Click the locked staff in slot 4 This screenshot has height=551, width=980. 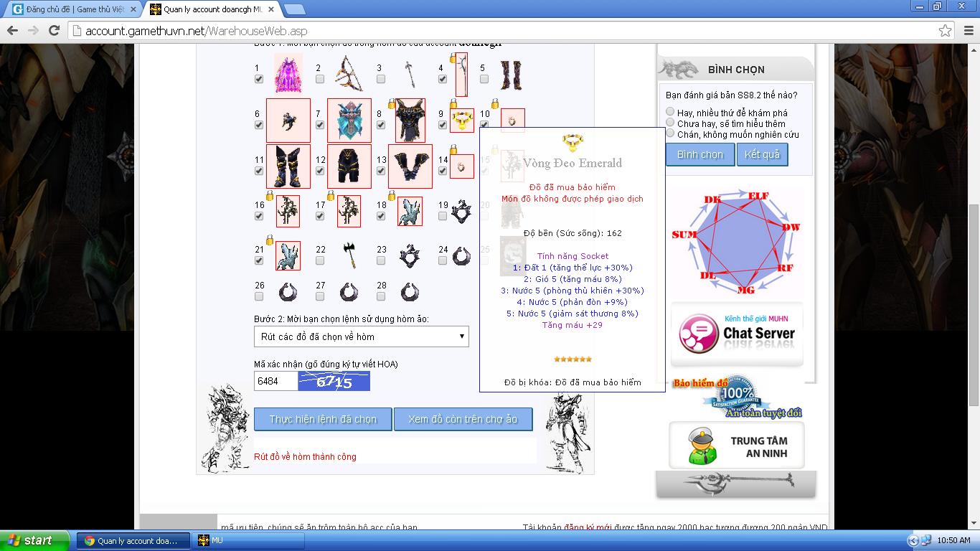pyautogui.click(x=461, y=74)
